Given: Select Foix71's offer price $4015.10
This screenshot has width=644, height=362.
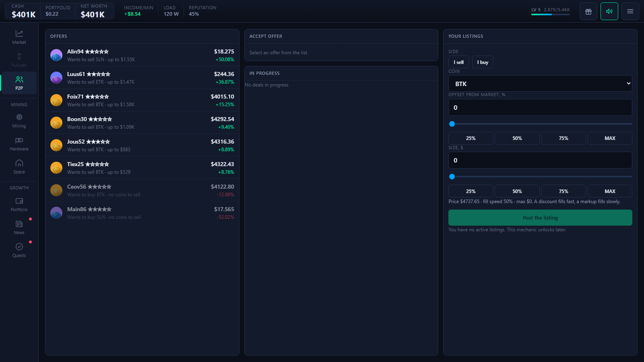Looking at the screenshot, I should click(x=222, y=97).
